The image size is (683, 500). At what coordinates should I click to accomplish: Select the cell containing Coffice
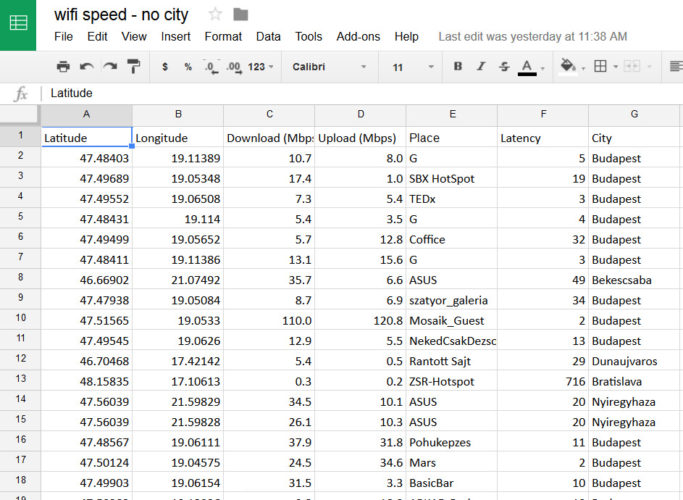coord(452,239)
